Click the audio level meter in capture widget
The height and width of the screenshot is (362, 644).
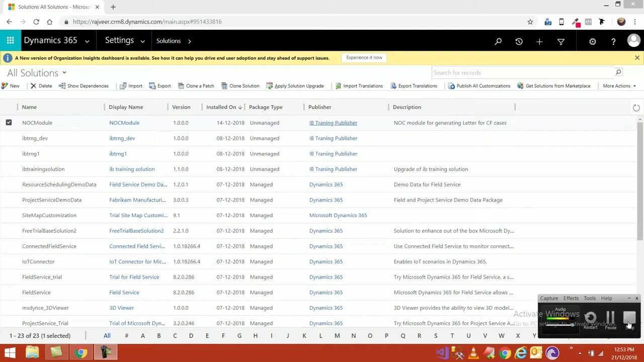click(560, 318)
